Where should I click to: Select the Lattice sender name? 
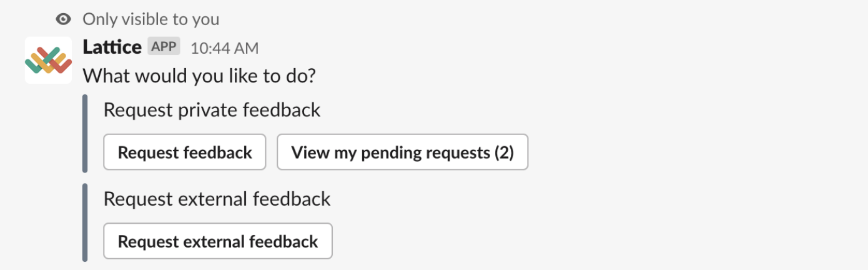click(112, 47)
